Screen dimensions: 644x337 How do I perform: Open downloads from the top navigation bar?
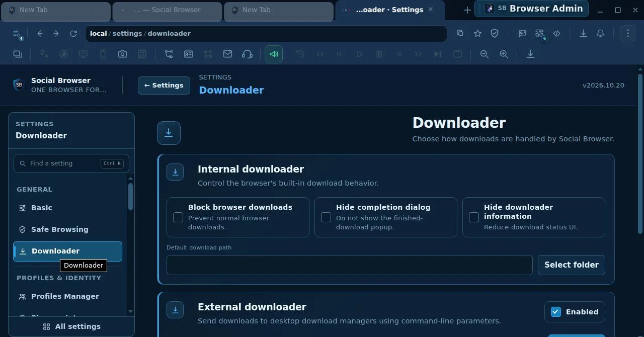583,33
